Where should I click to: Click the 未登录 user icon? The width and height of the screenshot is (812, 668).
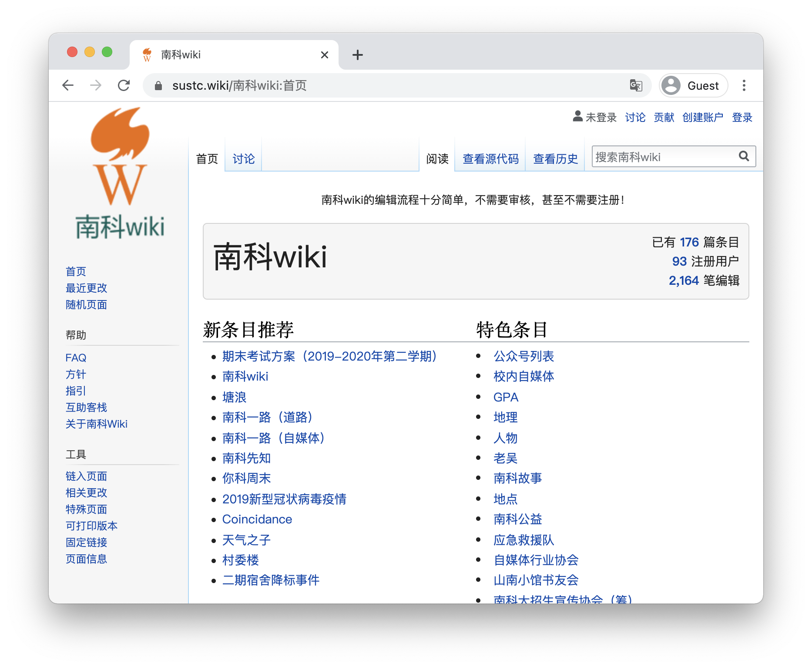click(577, 117)
